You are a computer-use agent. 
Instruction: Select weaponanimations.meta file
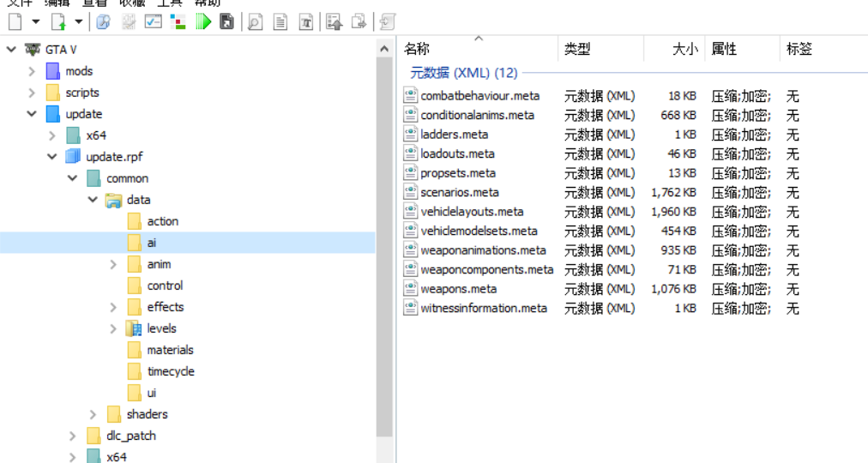pyautogui.click(x=483, y=250)
